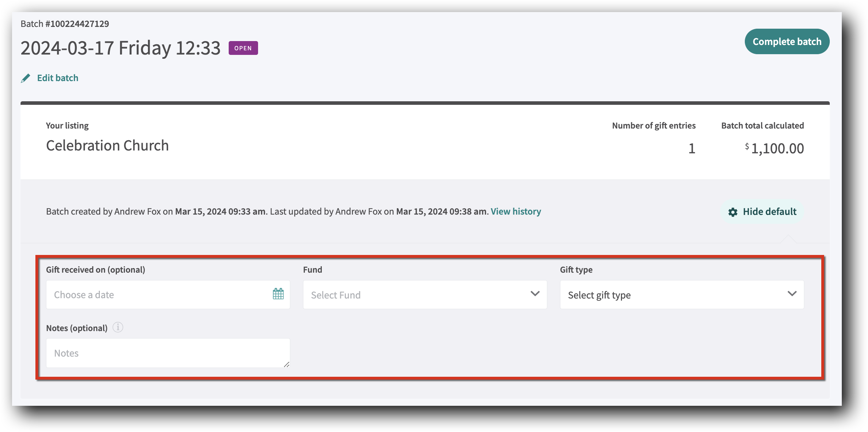This screenshot has height=432, width=868.
Task: Click the pencil icon beside Edit batch
Action: (x=26, y=78)
